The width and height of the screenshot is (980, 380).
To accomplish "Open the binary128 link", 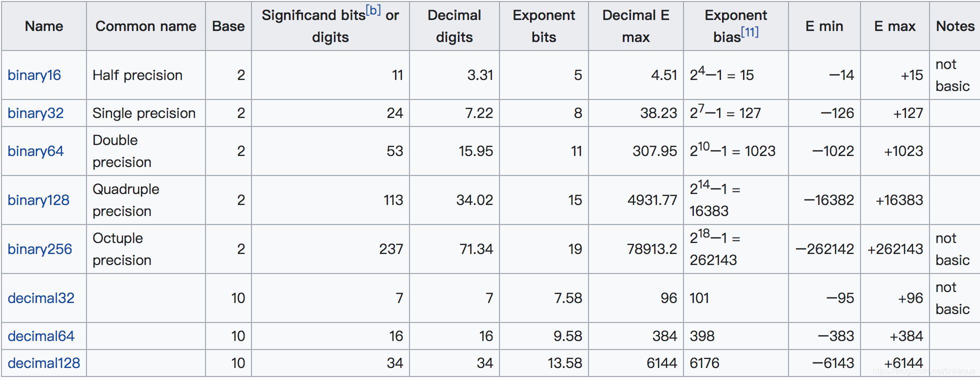I will (38, 200).
